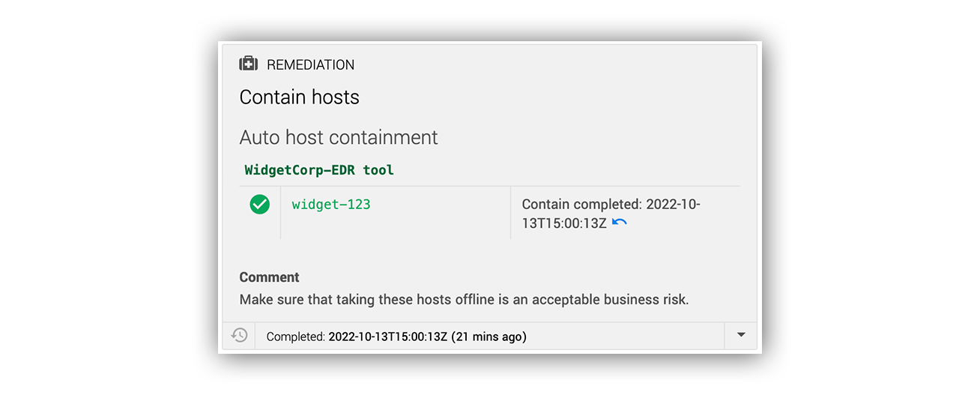The height and width of the screenshot is (398, 980).
Task: Click the 13T15:00:13Z time beside undo arrow
Action: coord(564,223)
